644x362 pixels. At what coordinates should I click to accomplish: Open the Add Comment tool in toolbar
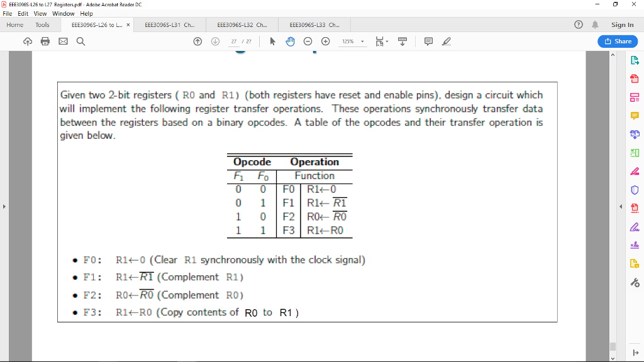pos(429,41)
